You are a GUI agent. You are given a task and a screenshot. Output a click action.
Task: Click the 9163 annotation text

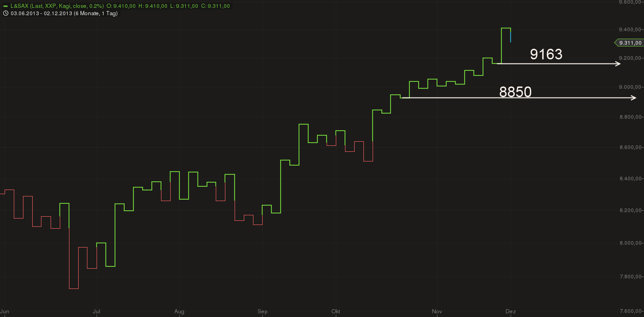coord(546,54)
